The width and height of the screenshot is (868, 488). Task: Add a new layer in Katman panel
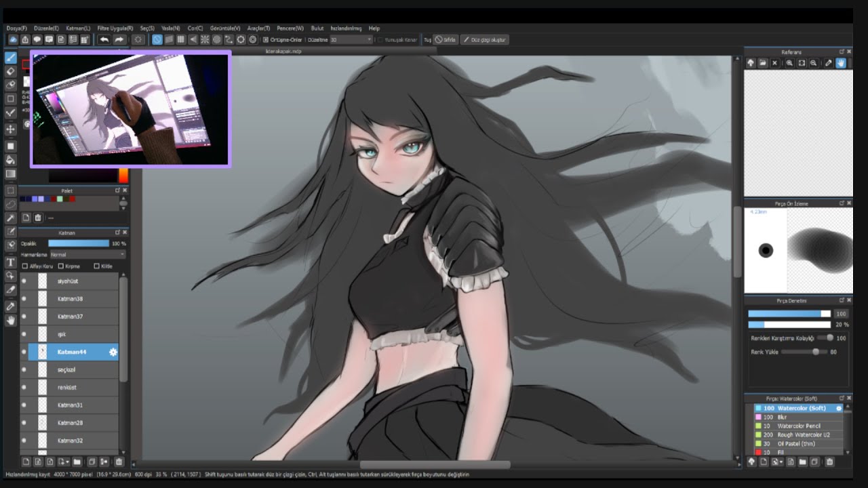pyautogui.click(x=26, y=462)
